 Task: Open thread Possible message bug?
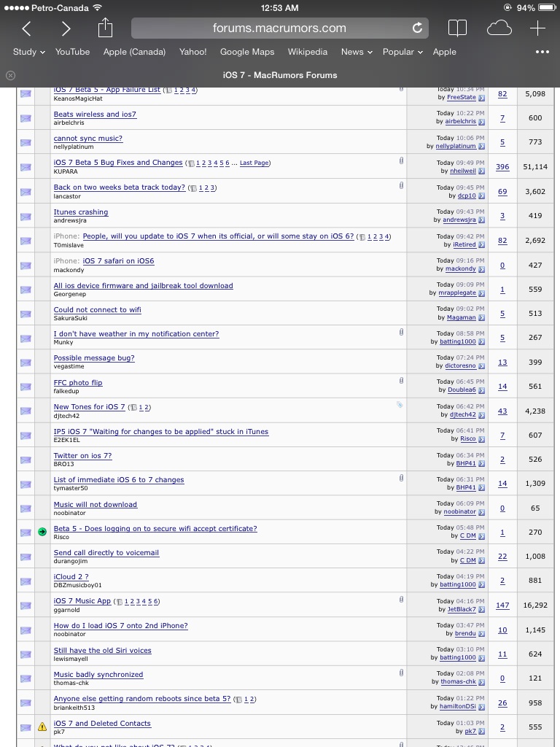click(94, 358)
